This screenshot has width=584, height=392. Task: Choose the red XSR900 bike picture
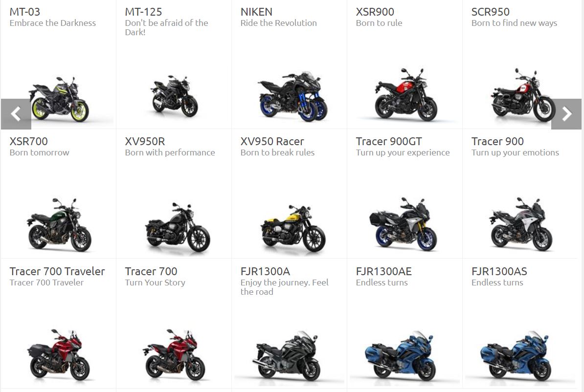(x=405, y=94)
